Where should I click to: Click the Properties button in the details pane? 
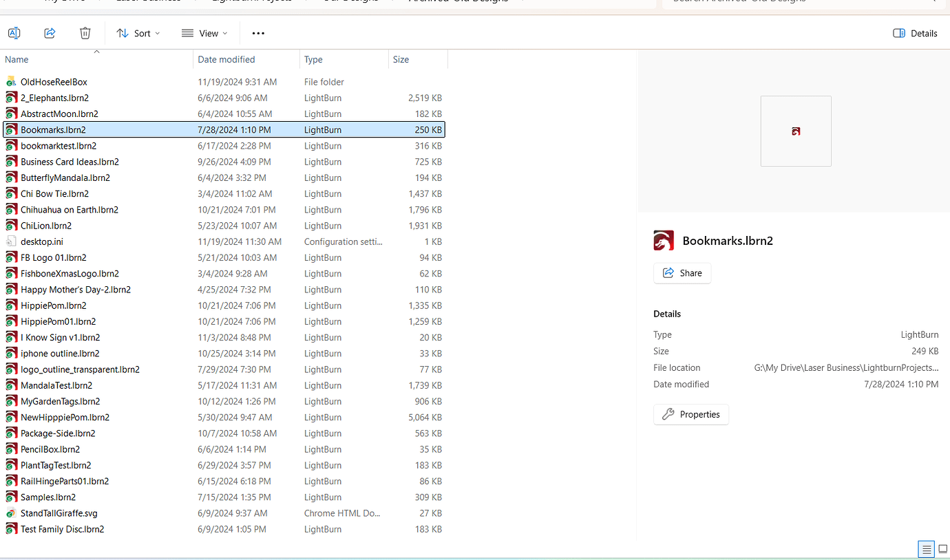point(691,414)
